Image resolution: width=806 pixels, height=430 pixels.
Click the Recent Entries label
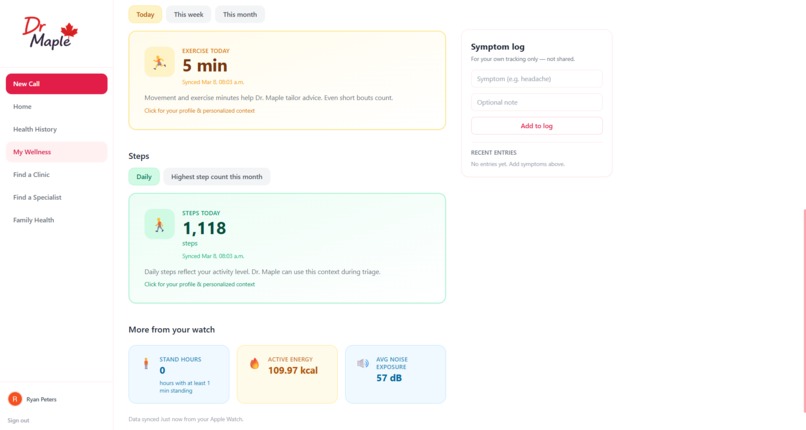(x=493, y=153)
